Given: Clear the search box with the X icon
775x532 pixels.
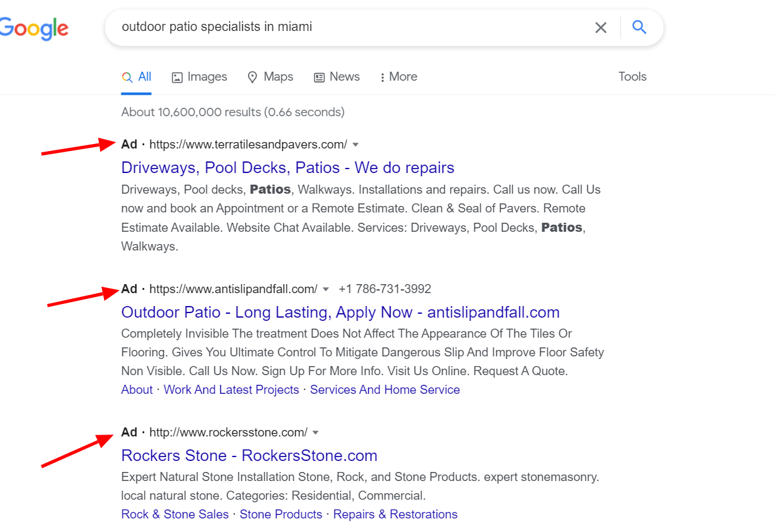Looking at the screenshot, I should tap(601, 27).
